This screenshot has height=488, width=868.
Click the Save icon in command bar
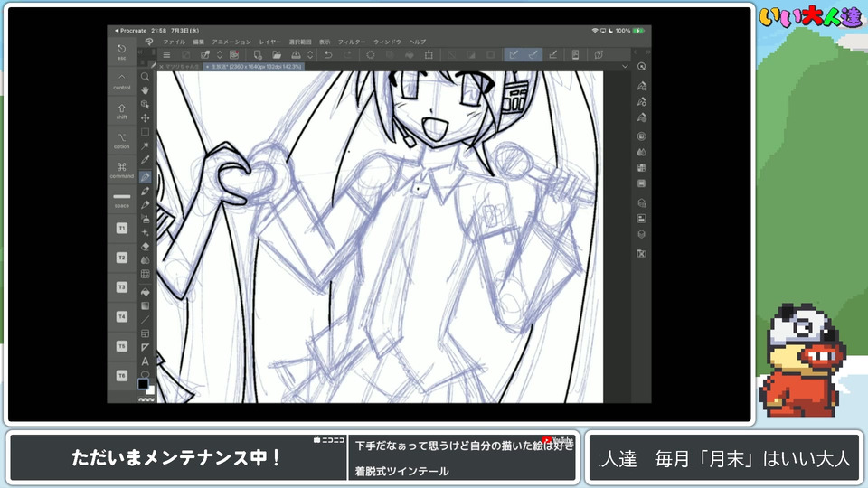click(x=297, y=55)
